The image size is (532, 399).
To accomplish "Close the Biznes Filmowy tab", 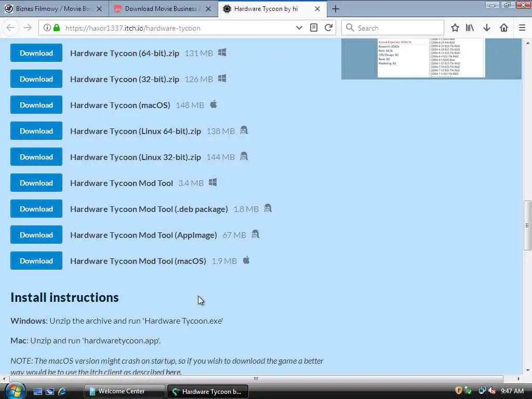I will pos(99,9).
